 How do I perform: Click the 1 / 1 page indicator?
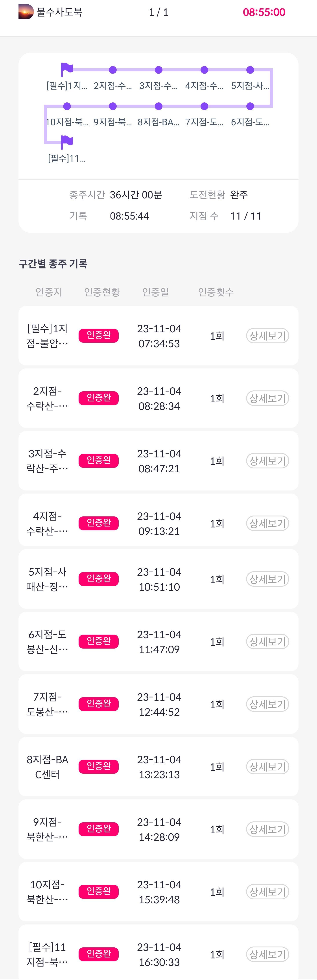click(x=158, y=12)
